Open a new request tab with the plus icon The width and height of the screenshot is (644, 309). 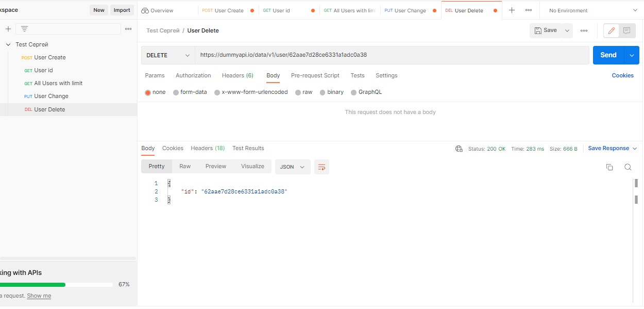511,10
